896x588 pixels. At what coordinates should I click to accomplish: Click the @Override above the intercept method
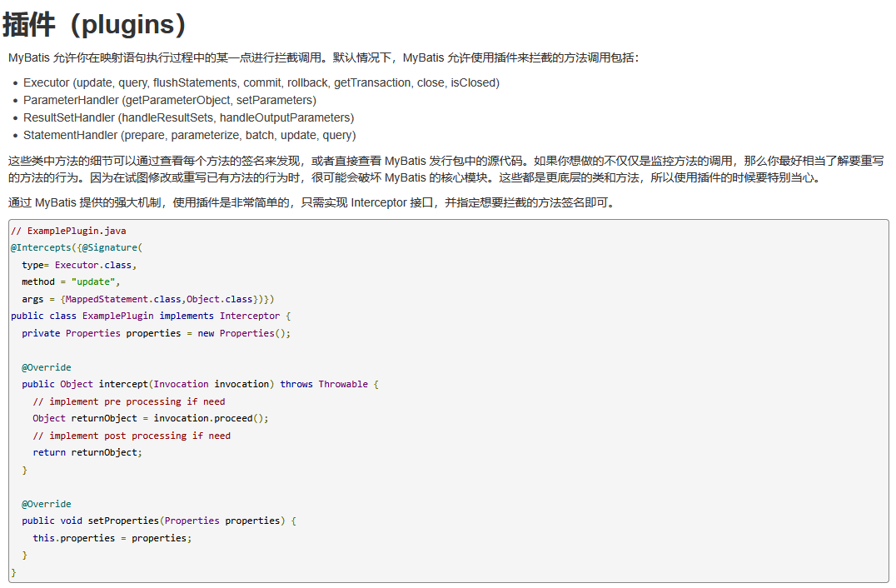click(x=47, y=367)
